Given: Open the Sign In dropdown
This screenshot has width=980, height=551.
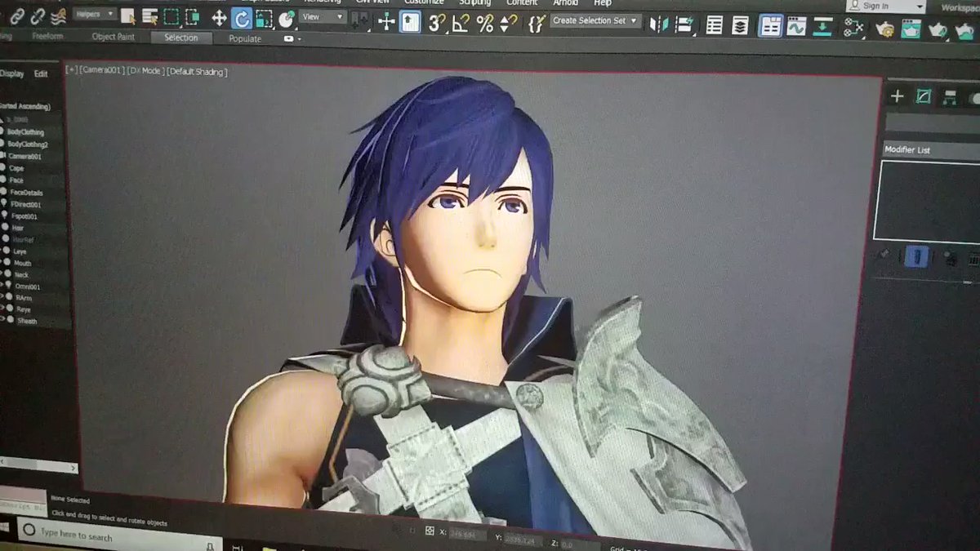Looking at the screenshot, I should [886, 6].
